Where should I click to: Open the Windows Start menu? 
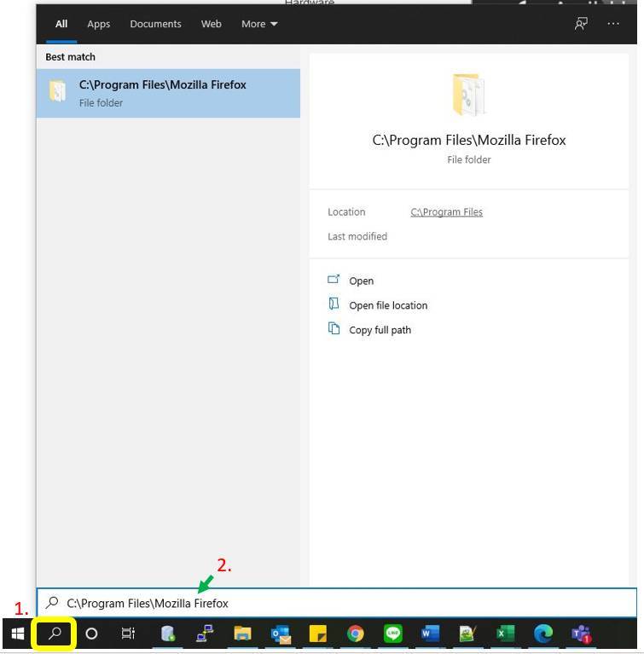point(18,634)
